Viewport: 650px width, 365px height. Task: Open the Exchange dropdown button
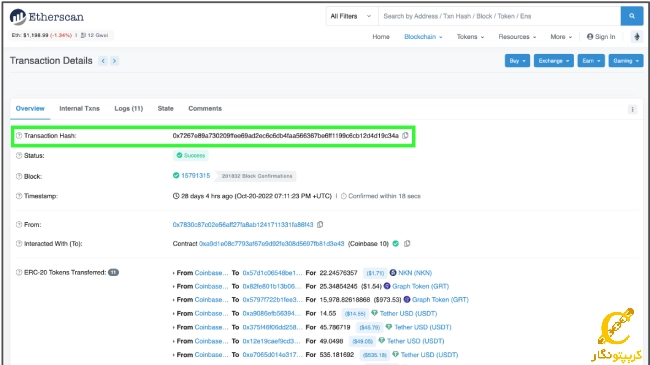[x=553, y=61]
